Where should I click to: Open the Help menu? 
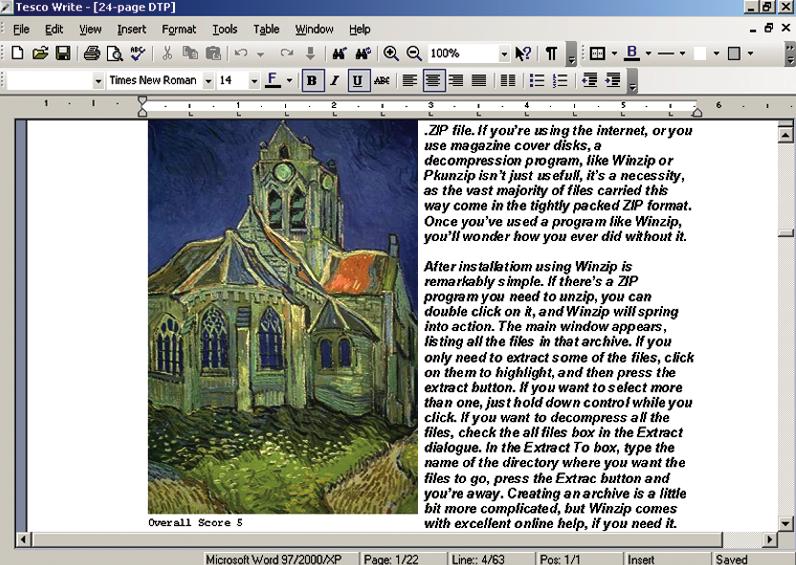(359, 29)
